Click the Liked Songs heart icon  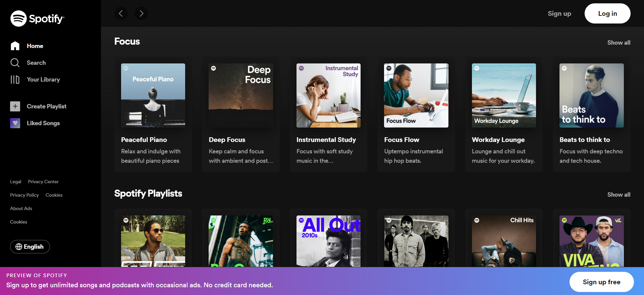point(15,123)
